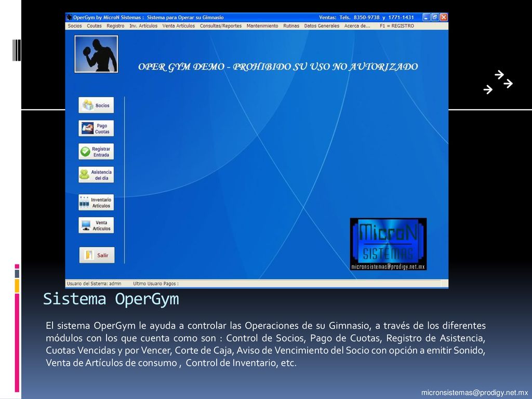Screen dimensions: 532x399
Task: Open the Socios menu
Action: (x=75, y=26)
